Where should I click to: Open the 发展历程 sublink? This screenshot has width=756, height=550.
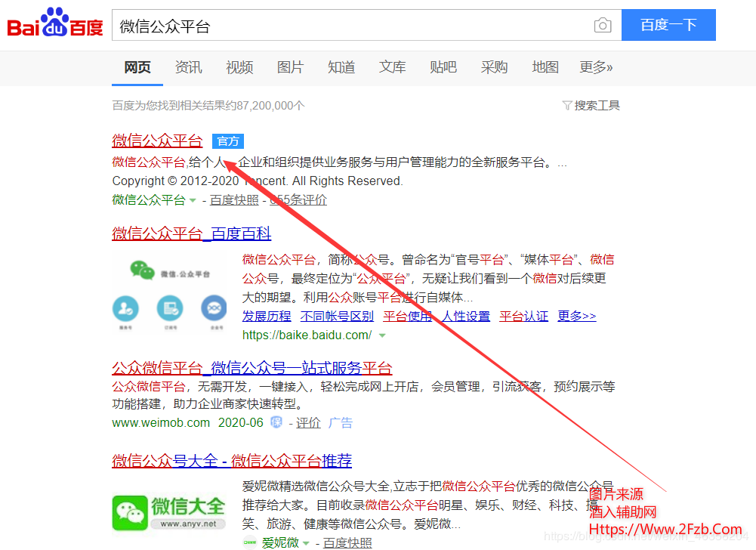[x=267, y=317]
